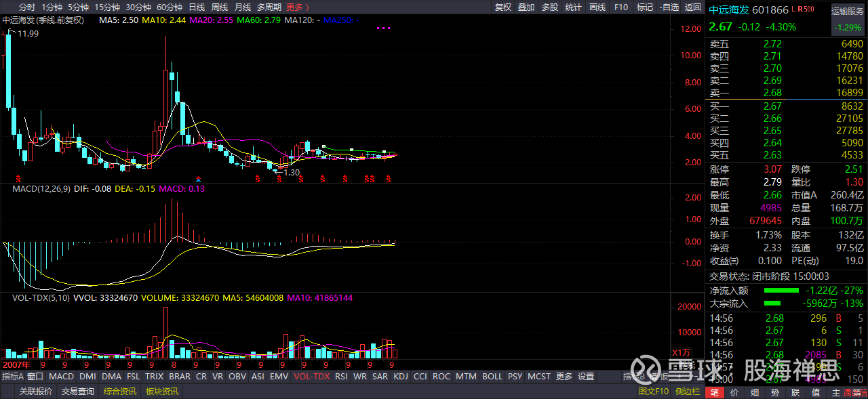
Task: Open the 多股 multi-stock view
Action: pyautogui.click(x=550, y=7)
